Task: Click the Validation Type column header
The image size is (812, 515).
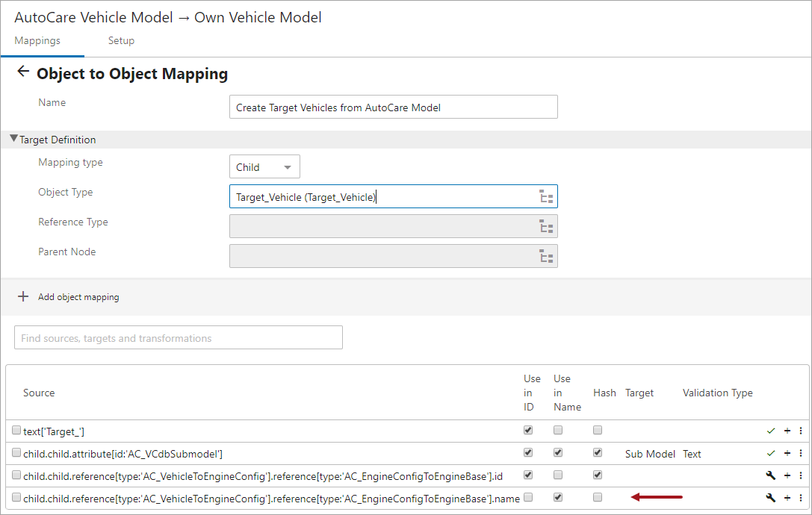Action: 717,393
